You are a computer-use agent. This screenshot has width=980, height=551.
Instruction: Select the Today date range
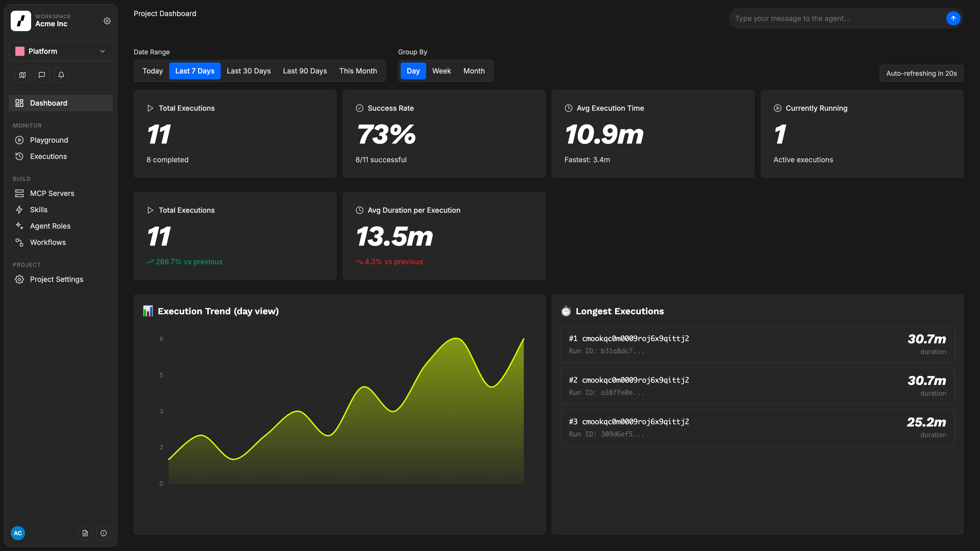pyautogui.click(x=153, y=71)
